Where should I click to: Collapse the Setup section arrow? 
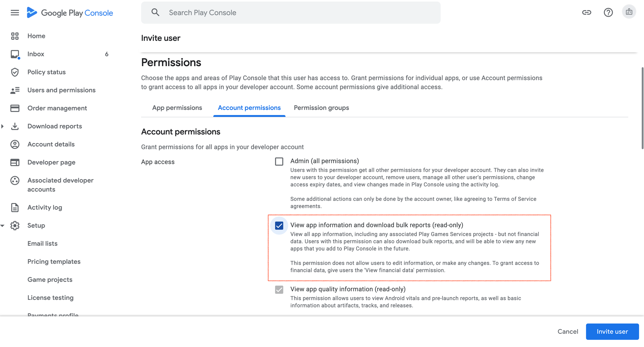[2, 226]
